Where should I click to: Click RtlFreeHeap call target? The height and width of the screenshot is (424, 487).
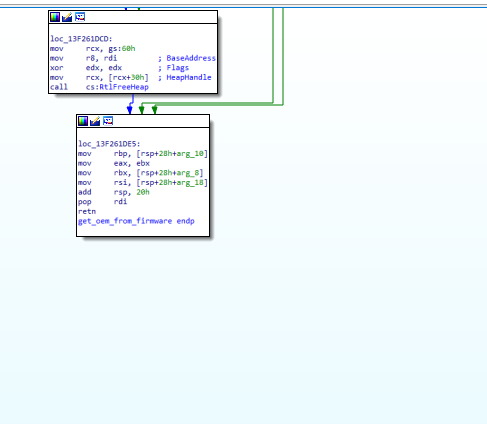(124, 87)
